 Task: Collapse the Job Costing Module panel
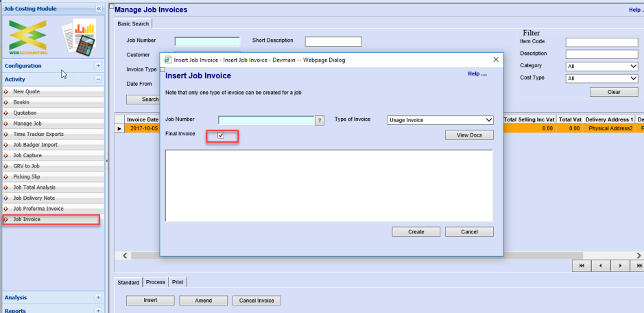tap(99, 8)
